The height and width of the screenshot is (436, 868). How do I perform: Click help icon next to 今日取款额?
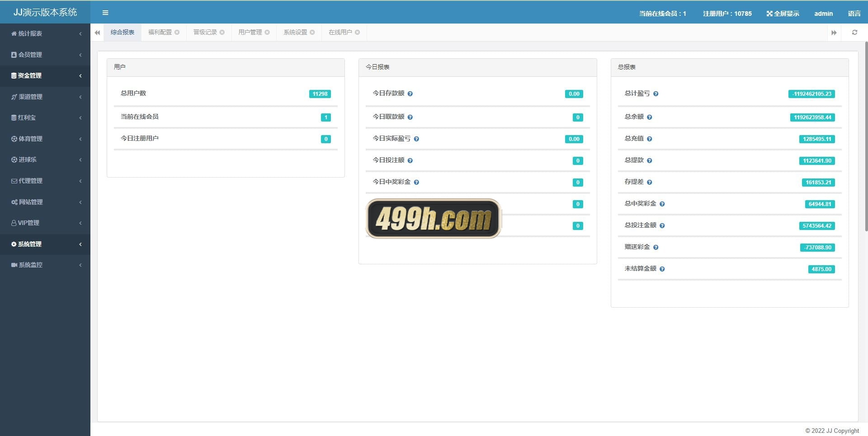[x=410, y=117]
